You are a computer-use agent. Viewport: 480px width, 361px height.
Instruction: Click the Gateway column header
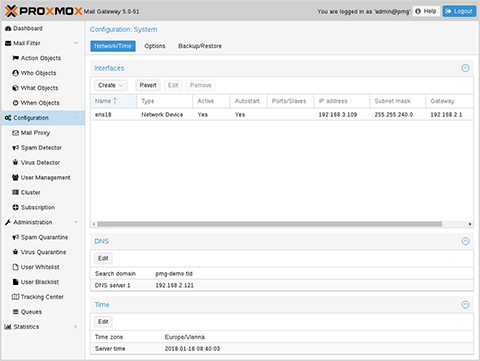tap(449, 101)
